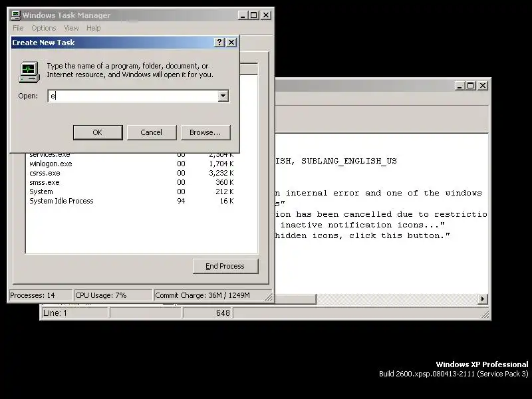The height and width of the screenshot is (399, 532).
Task: Click the 'inactive notification icons' line
Action: pyautogui.click(x=362, y=225)
